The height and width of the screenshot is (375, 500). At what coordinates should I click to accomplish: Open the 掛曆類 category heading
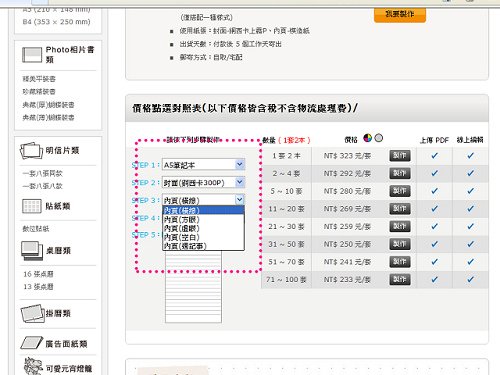pyautogui.click(x=58, y=313)
